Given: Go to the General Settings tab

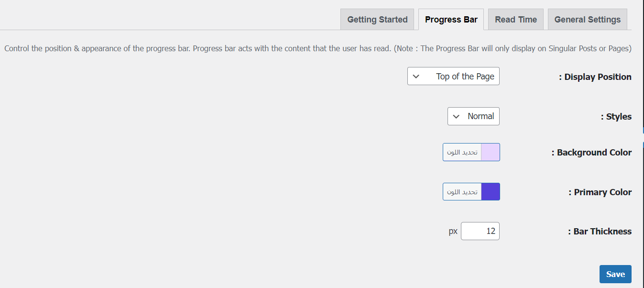Looking at the screenshot, I should [587, 20].
